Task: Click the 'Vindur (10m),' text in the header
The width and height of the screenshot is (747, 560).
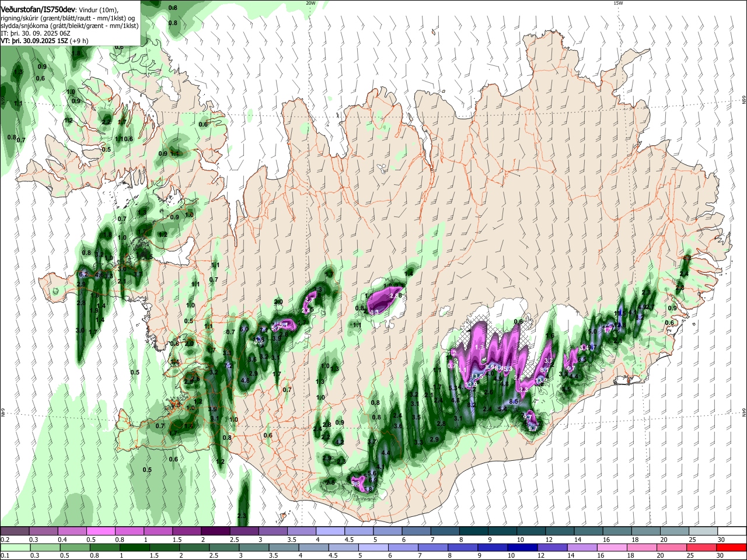Action: [98, 10]
